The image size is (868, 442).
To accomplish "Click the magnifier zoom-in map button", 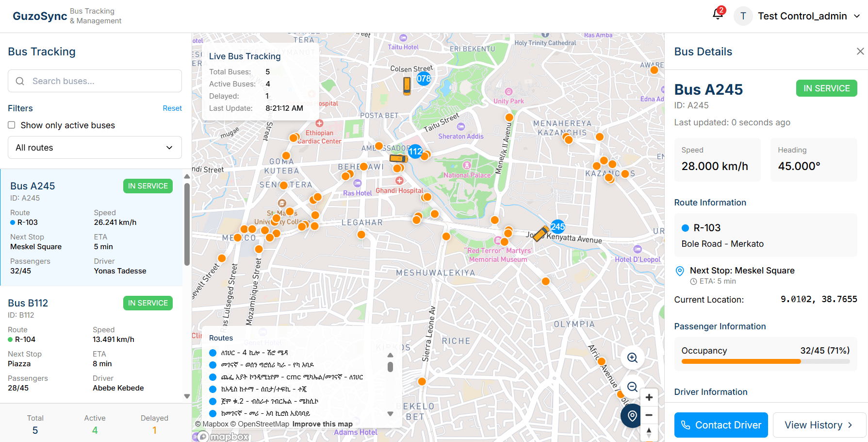I will (632, 358).
